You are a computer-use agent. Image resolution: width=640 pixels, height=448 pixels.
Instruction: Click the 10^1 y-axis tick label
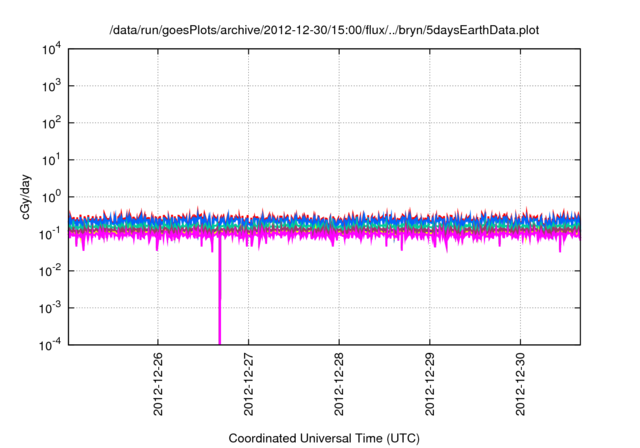coord(51,161)
